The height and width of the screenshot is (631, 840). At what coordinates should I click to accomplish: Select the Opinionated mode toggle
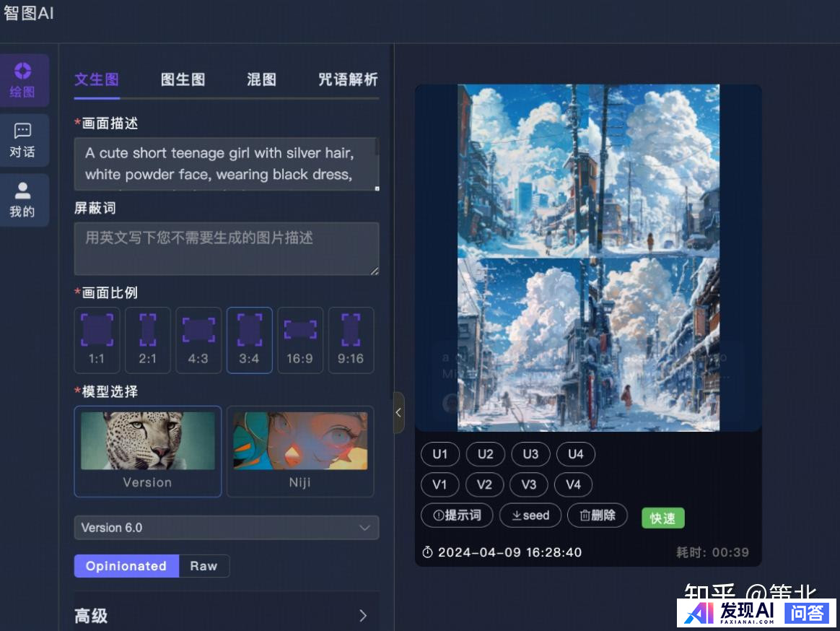(x=126, y=566)
